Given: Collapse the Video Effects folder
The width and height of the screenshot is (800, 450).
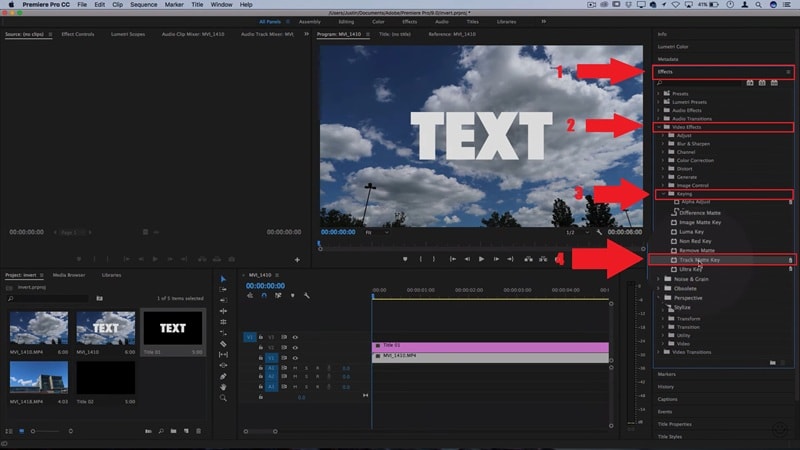Looking at the screenshot, I should [659, 127].
